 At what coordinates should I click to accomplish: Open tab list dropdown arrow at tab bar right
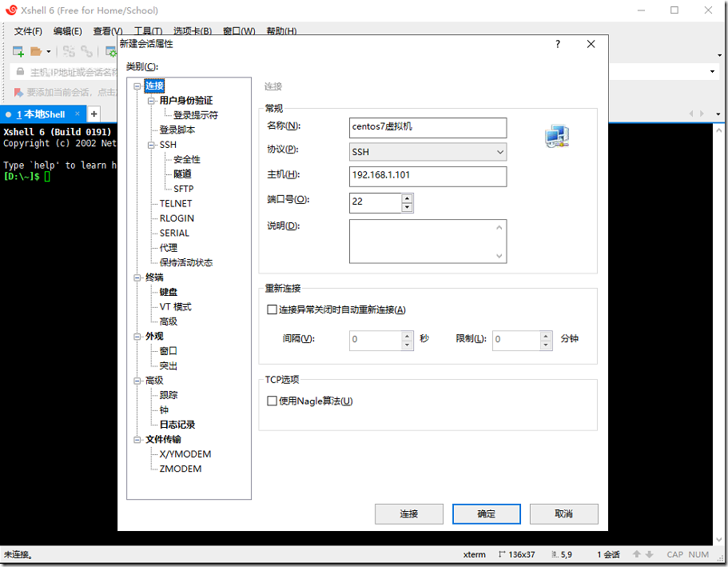tap(718, 114)
